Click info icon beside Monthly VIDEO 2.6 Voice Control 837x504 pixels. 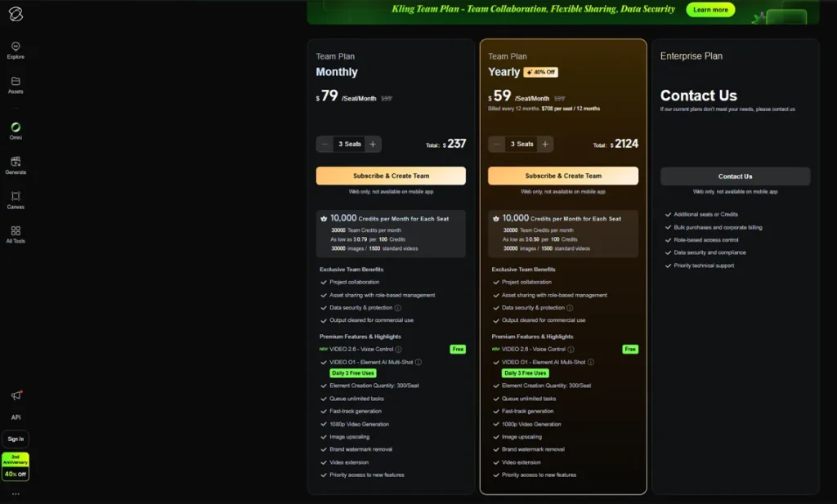(x=398, y=350)
